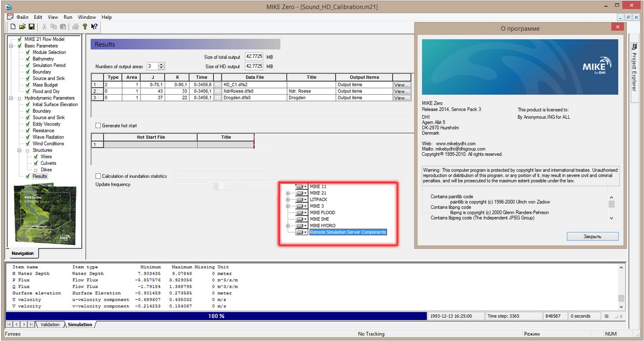Viewport: 644px width, 341px height.
Task: Select the Mass Budget tree item
Action: (45, 85)
